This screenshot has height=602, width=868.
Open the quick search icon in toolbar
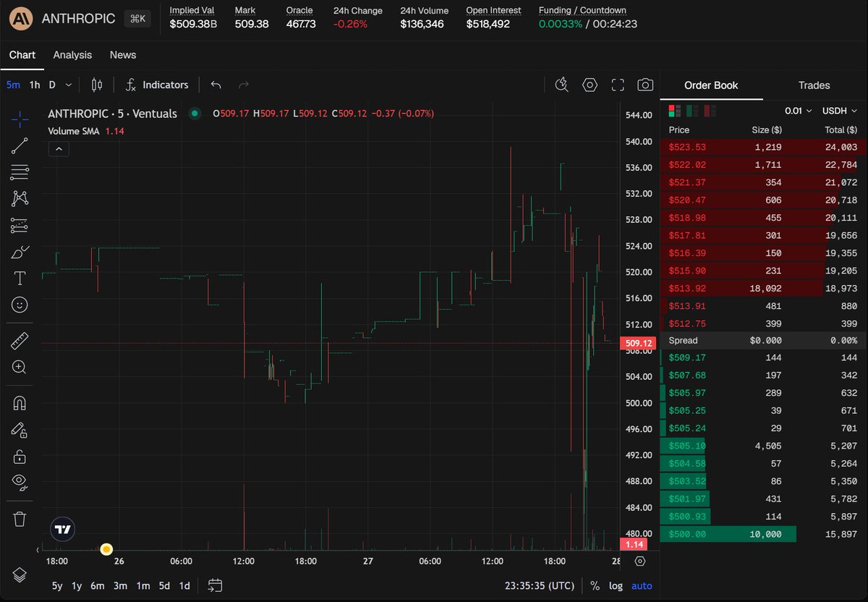(x=562, y=85)
